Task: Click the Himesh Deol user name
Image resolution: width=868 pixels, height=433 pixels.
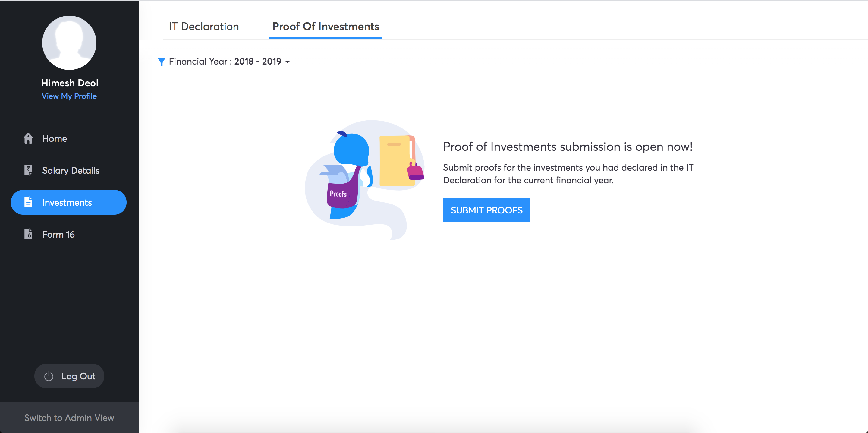Action: 70,83
